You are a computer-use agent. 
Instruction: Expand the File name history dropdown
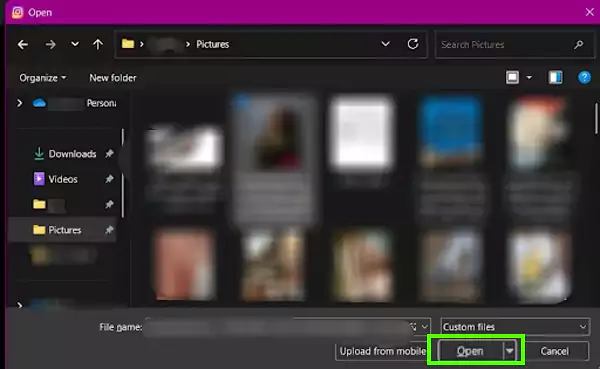424,327
